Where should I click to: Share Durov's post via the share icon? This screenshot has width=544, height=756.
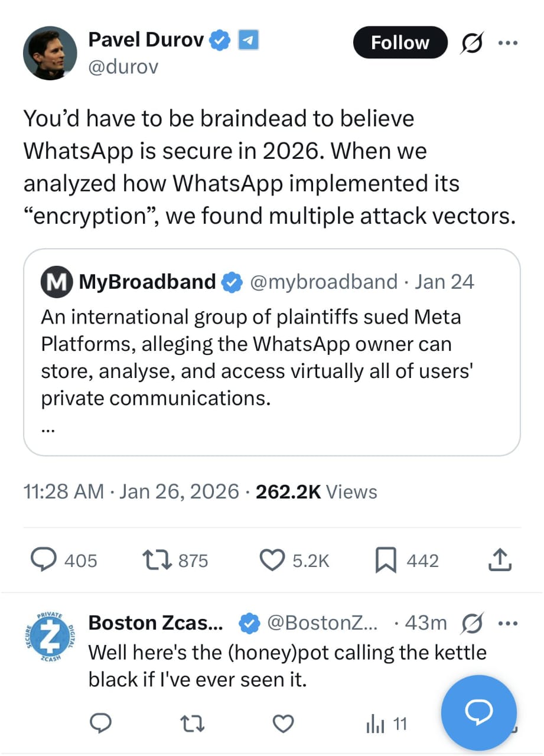point(499,560)
